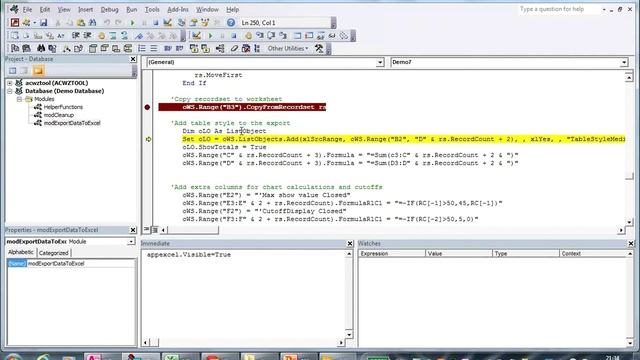
Task: Click Uncomment Block icon in Edit toolbar
Action: (x=124, y=36)
